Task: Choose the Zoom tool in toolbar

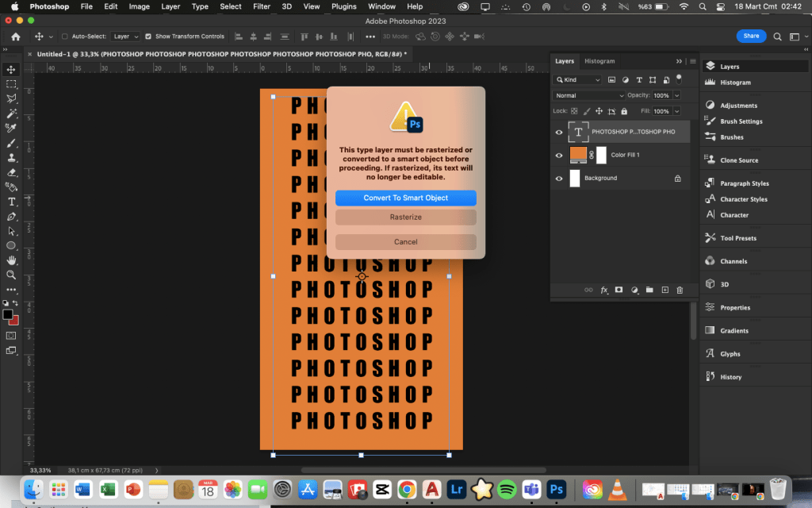Action: tap(11, 275)
